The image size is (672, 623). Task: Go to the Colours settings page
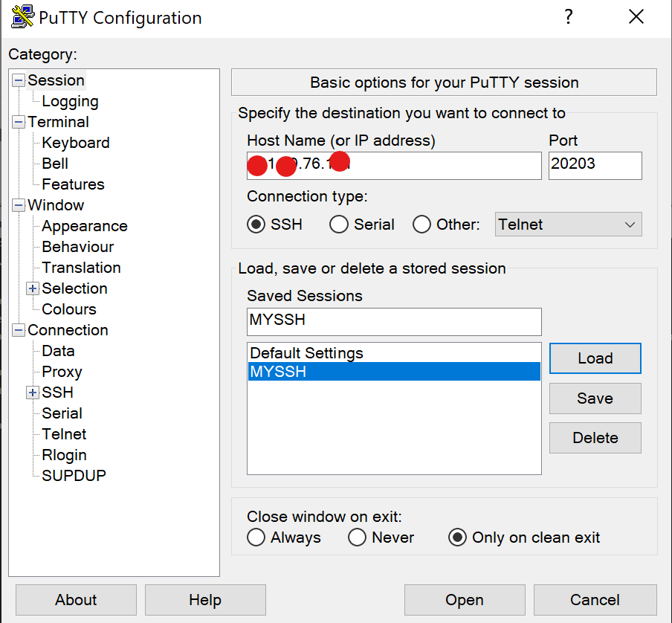69,309
